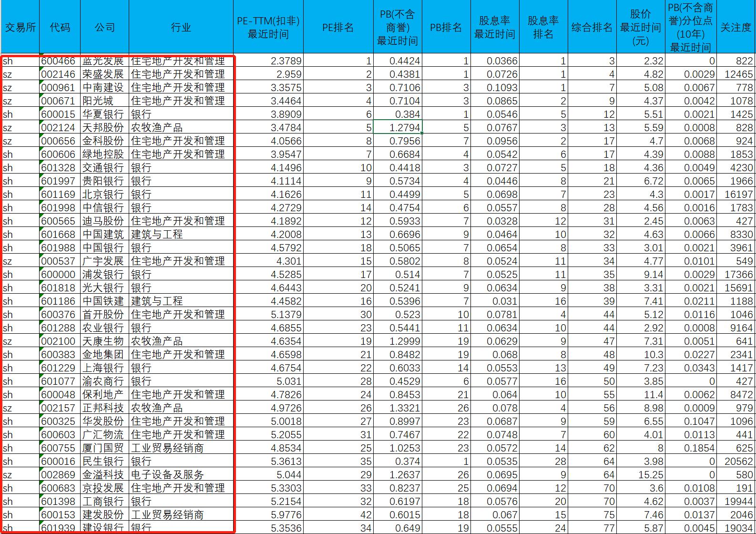Select the 北京银行 company cell
The image size is (756, 534).
(105, 194)
